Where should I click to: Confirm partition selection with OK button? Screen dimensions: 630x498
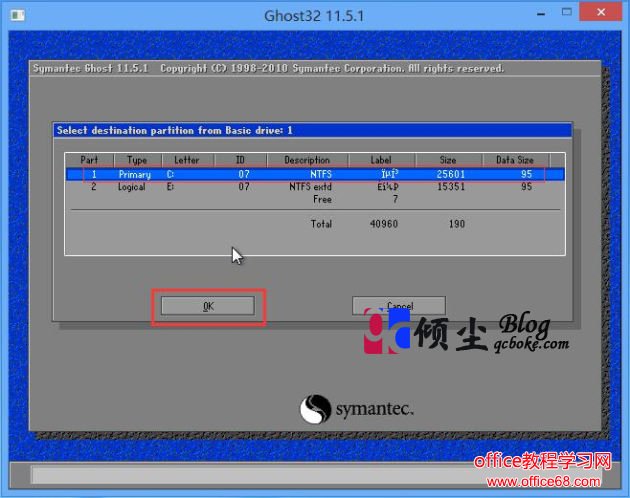(208, 306)
